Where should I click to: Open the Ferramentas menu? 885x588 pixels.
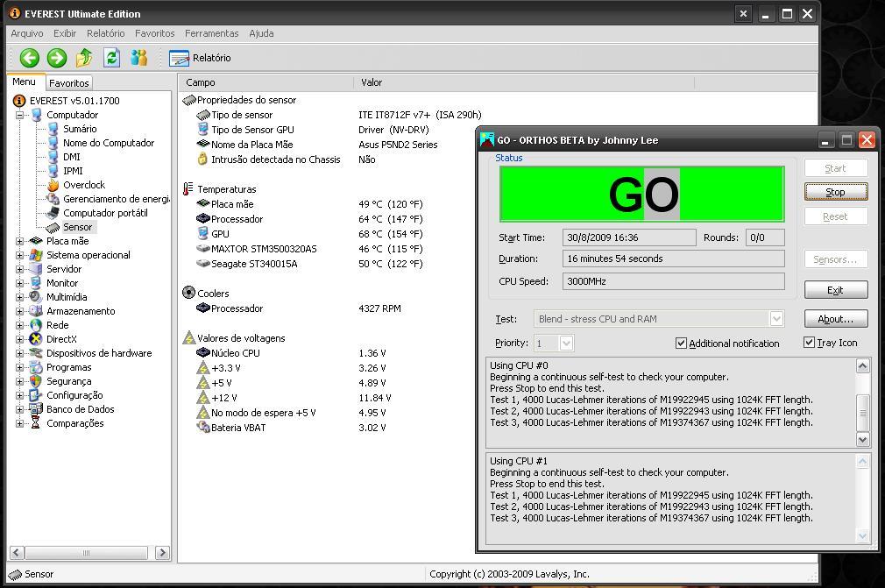tap(212, 33)
